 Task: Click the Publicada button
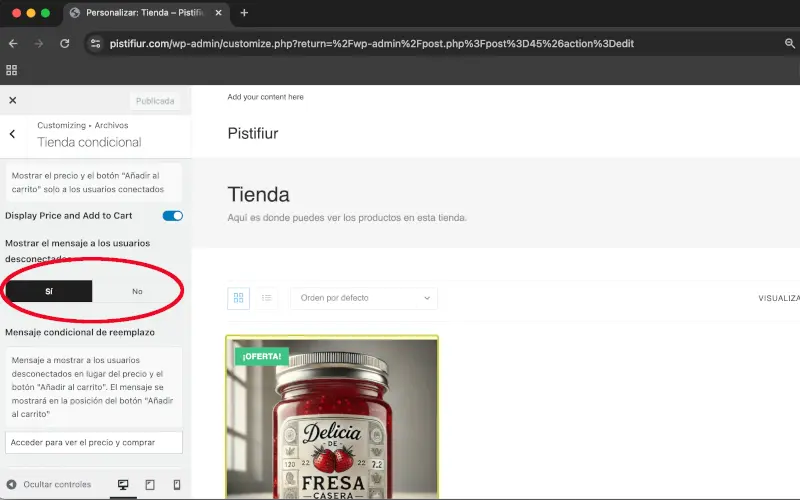155,101
